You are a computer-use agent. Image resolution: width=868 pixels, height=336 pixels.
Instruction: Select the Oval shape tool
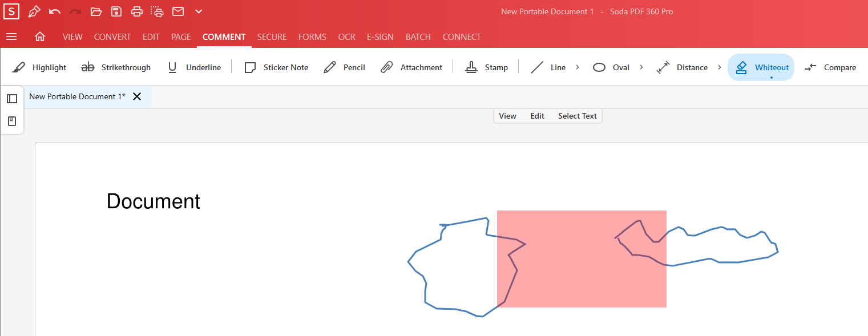coord(611,67)
